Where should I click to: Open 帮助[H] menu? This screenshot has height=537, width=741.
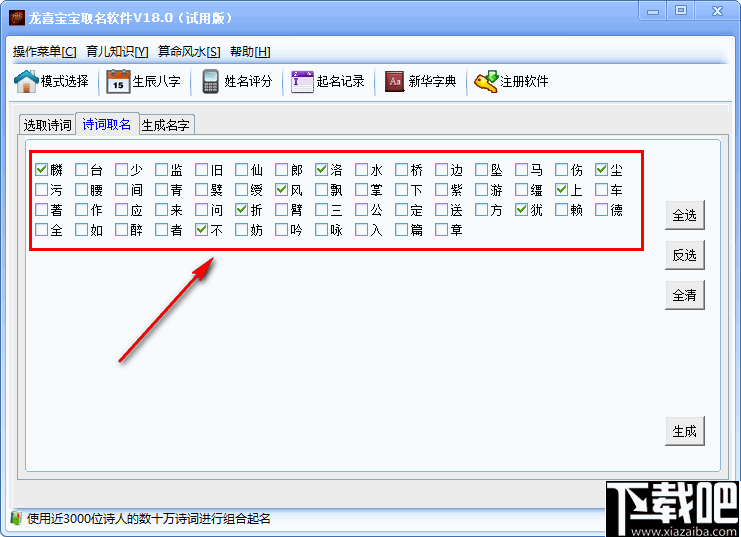(250, 51)
